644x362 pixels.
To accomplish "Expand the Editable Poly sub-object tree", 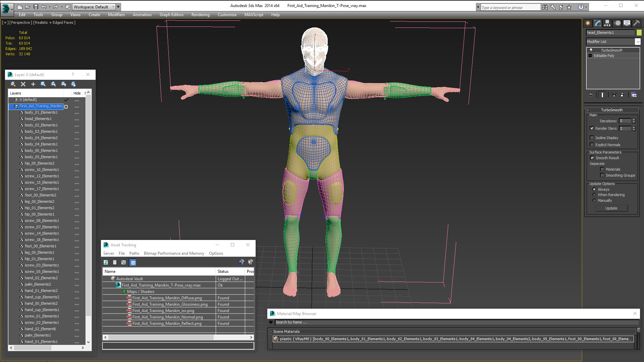I will (x=590, y=56).
